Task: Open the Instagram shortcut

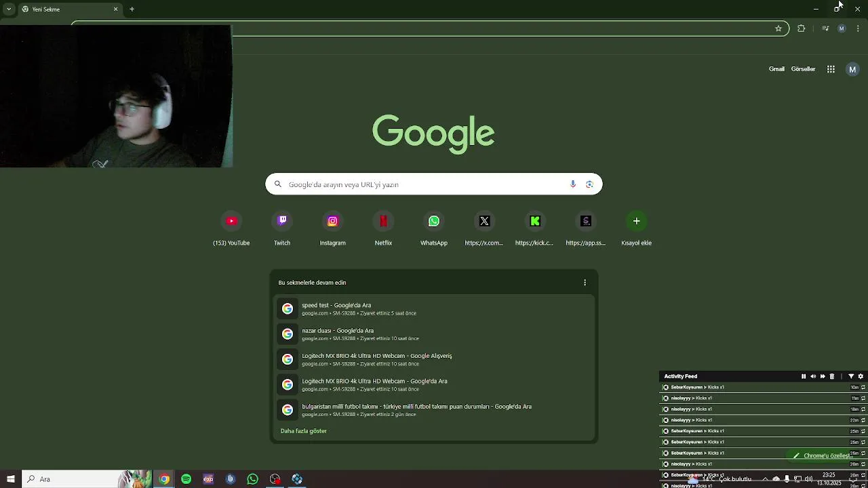Action: point(332,229)
